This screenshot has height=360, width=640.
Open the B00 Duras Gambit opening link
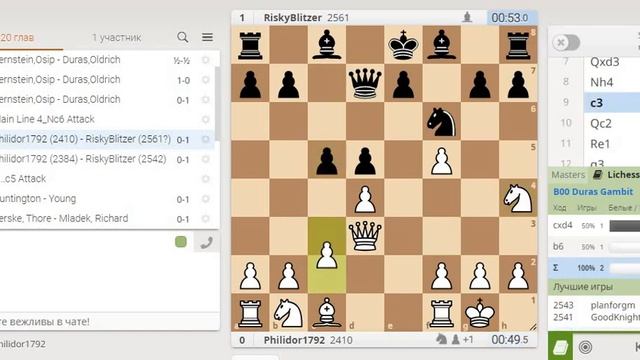(593, 191)
